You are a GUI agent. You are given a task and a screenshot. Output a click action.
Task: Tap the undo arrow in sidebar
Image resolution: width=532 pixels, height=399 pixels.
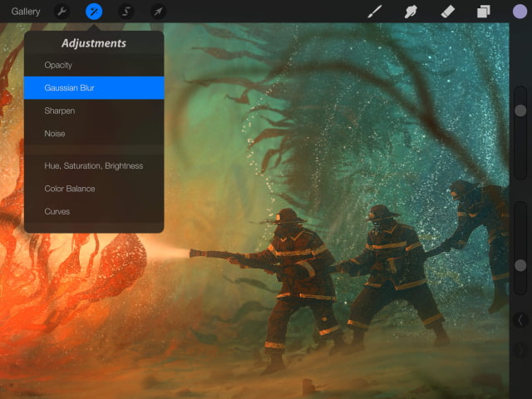[520, 320]
